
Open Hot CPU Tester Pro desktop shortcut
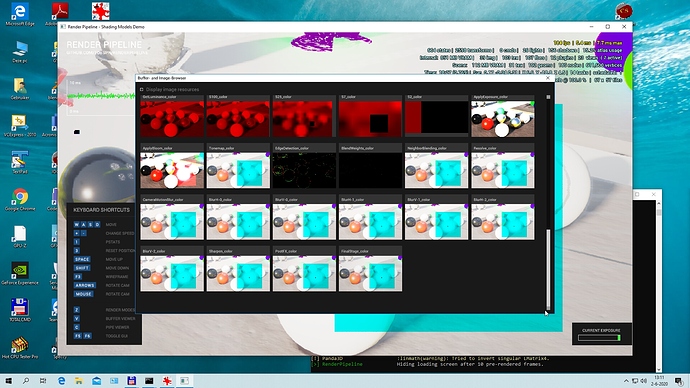pyautogui.click(x=20, y=347)
